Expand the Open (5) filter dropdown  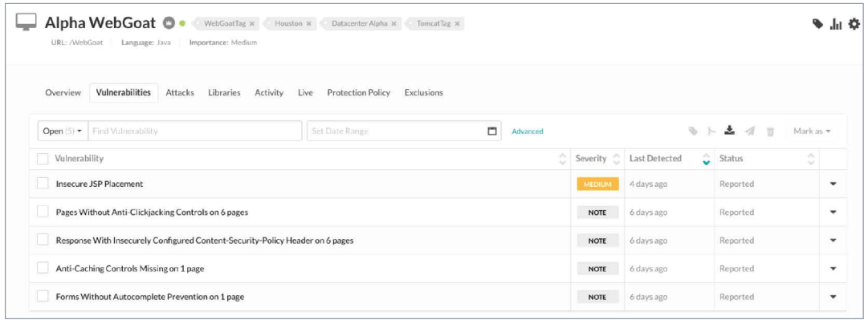pyautogui.click(x=62, y=131)
